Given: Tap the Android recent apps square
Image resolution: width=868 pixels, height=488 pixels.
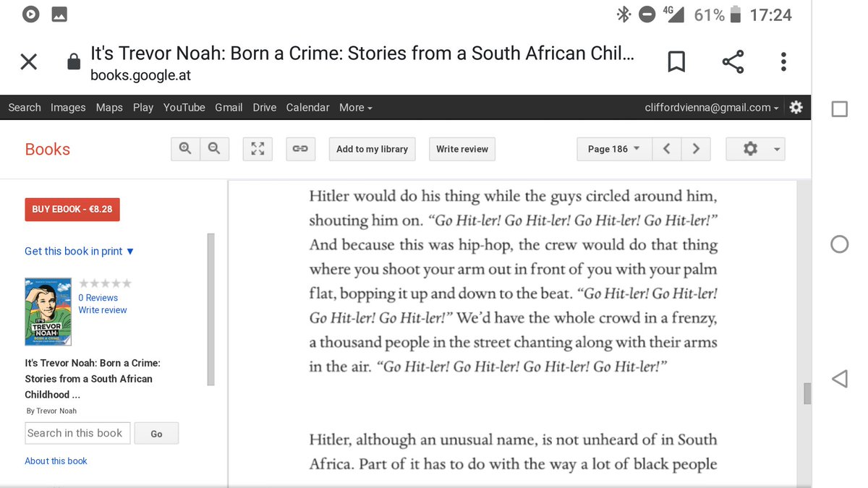Looking at the screenshot, I should (x=840, y=108).
